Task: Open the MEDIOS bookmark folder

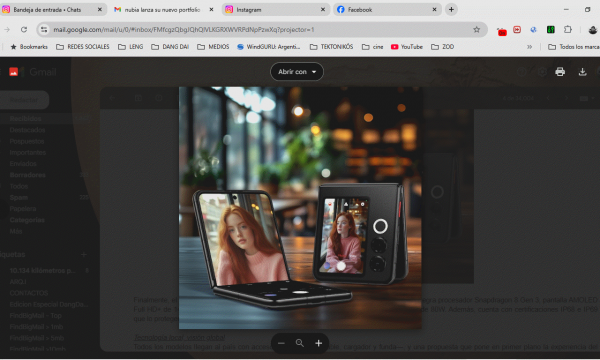Action: coord(213,47)
